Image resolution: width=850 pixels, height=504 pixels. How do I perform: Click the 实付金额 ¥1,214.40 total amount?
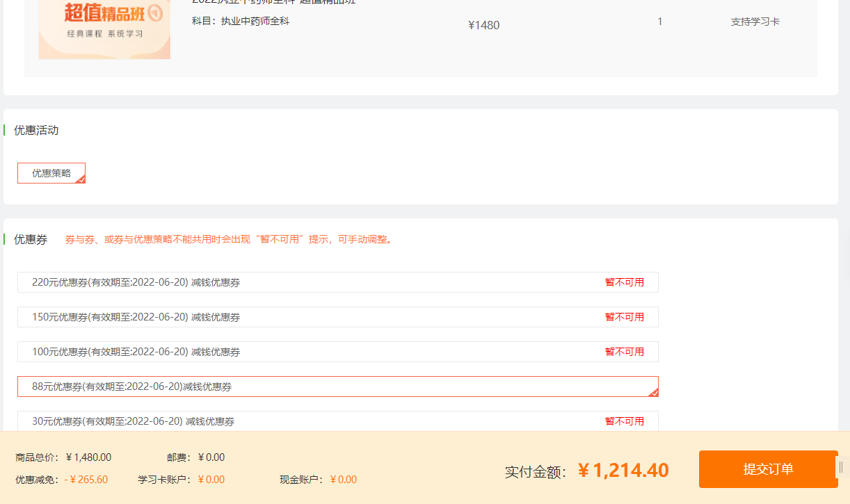coord(623,471)
